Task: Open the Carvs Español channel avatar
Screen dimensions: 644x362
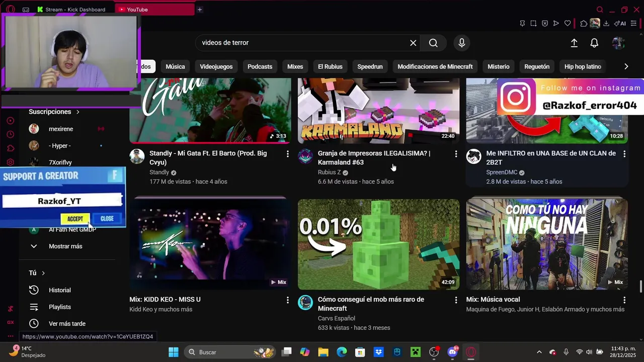Action: click(305, 302)
